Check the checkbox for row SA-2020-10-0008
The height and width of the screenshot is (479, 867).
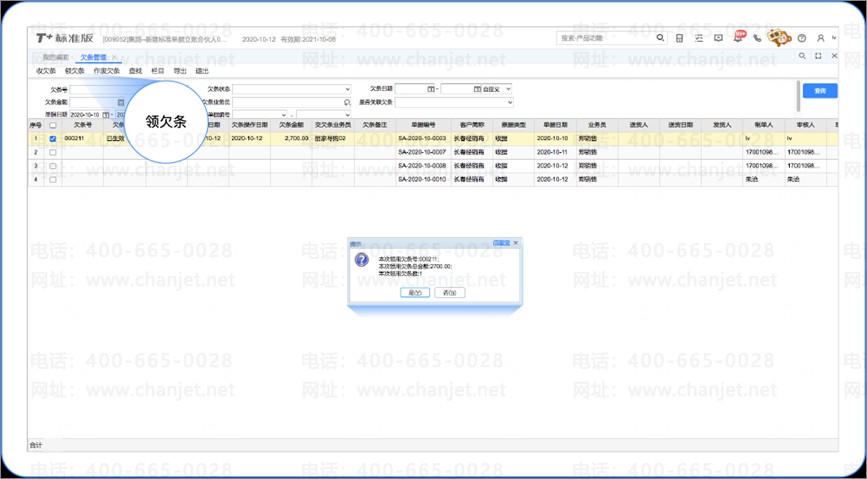tap(53, 166)
